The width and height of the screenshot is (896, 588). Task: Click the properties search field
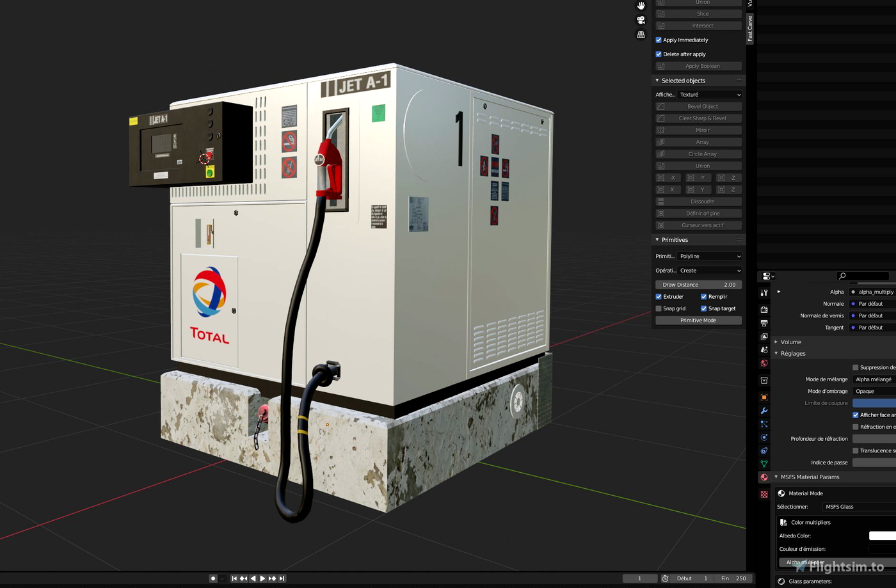point(863,276)
